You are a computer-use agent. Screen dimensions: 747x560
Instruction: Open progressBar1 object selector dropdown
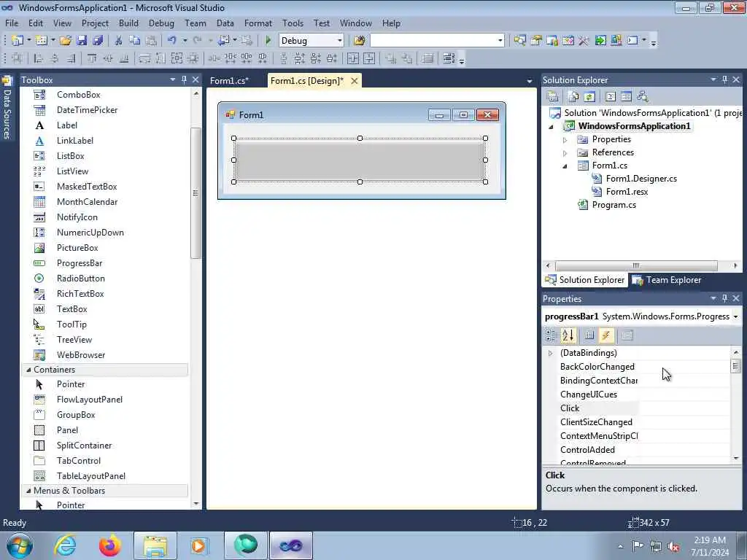coord(735,316)
